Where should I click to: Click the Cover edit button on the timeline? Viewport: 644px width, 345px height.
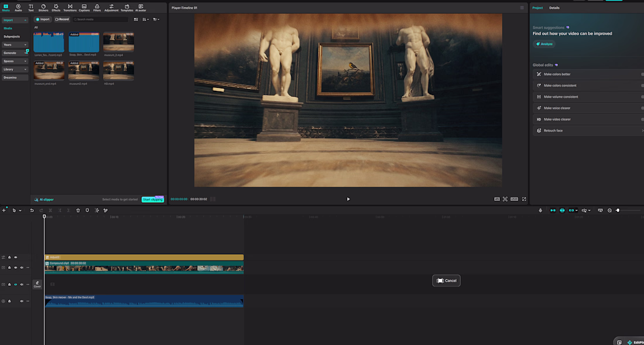tap(37, 284)
